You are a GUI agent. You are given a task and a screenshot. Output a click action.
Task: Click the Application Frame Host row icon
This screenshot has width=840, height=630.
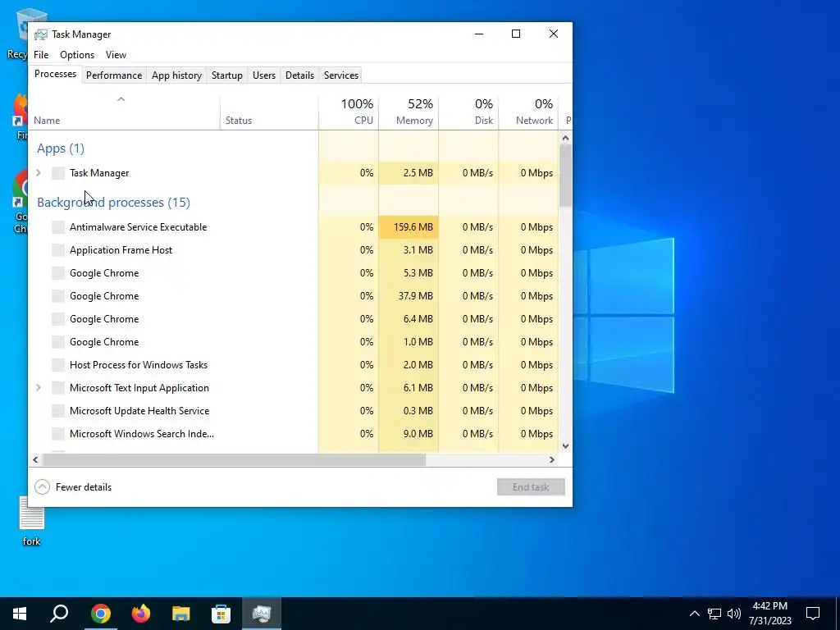coord(58,250)
